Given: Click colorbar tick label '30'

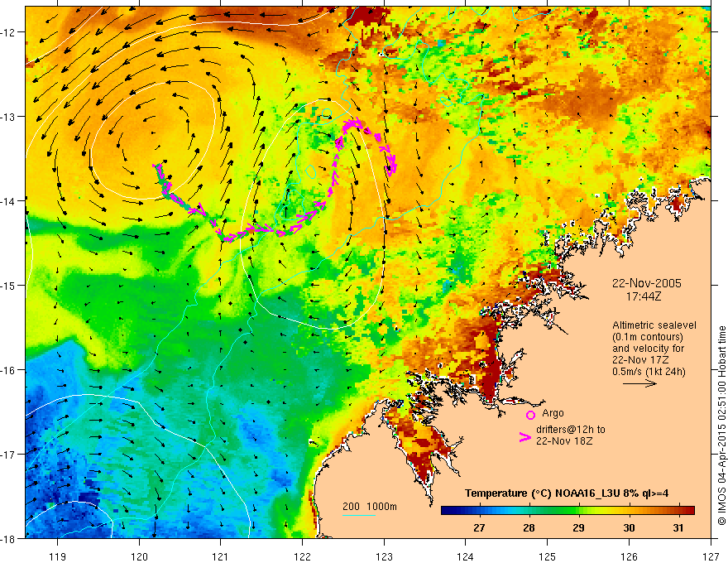Looking at the screenshot, I should click(x=629, y=527).
